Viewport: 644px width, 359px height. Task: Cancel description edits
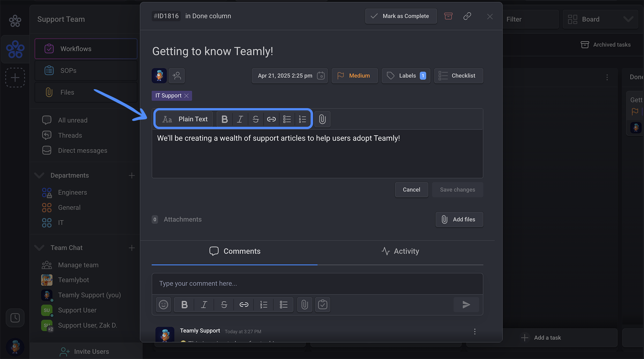[411, 189]
